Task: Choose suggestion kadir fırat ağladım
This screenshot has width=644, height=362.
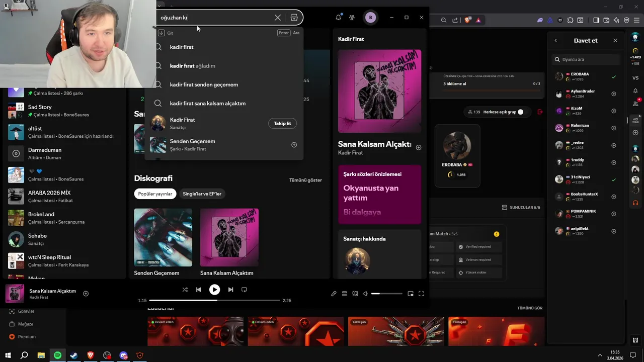Action: 193,66
